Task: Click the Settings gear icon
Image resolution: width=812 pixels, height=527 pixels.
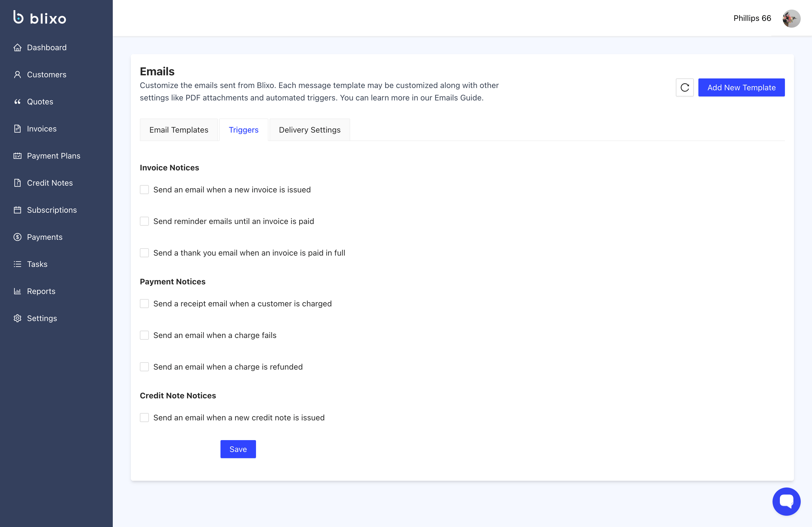Action: (x=17, y=318)
